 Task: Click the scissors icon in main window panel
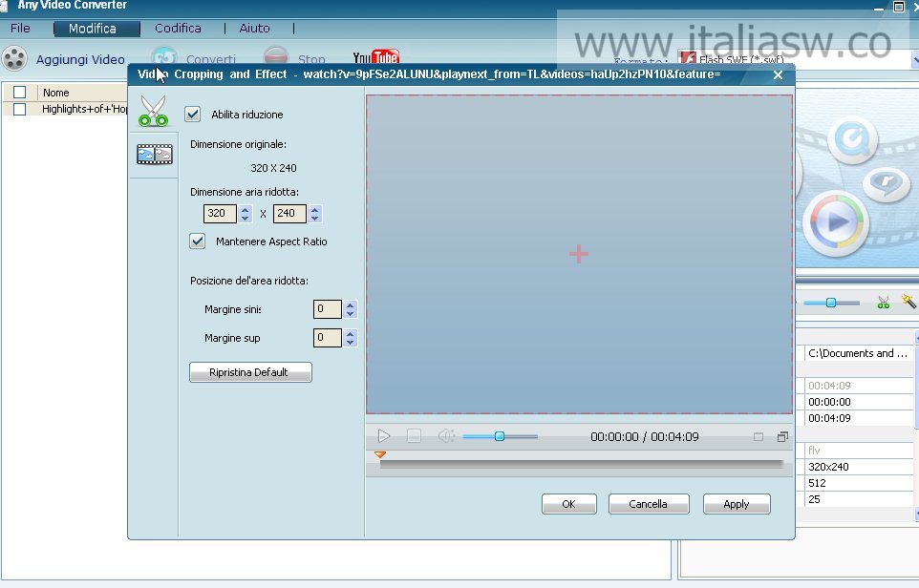(x=884, y=303)
